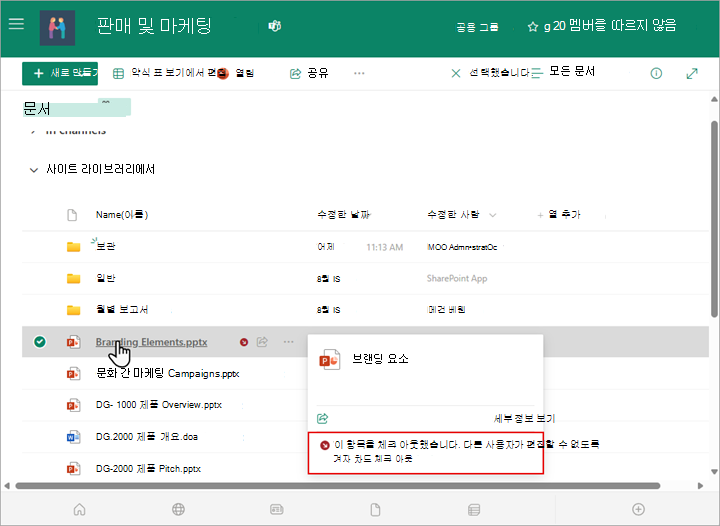Toggle the follow star icon

533,27
